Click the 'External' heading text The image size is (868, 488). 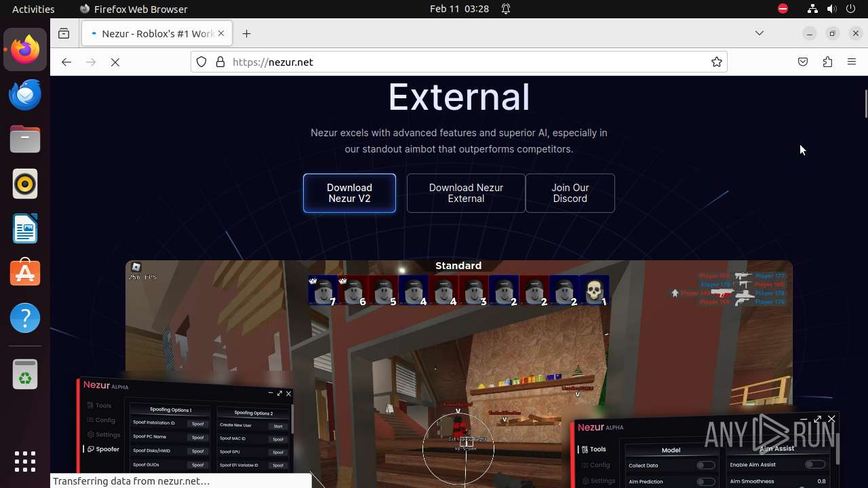(458, 97)
